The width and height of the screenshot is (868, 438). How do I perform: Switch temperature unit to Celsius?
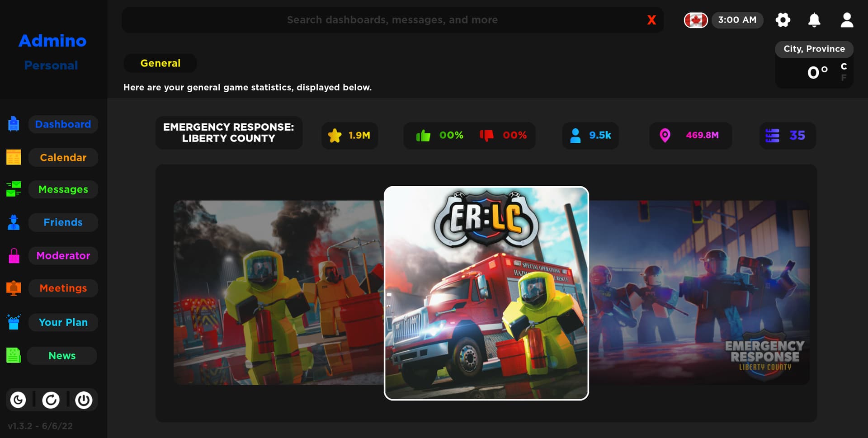(x=844, y=66)
